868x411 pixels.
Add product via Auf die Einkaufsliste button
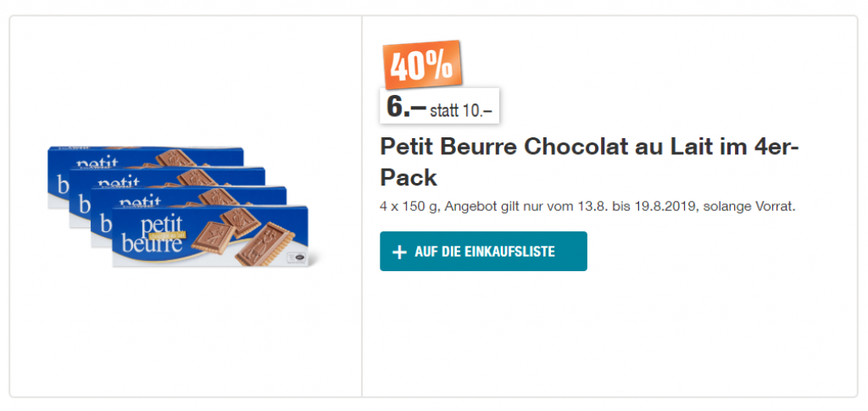pos(483,252)
